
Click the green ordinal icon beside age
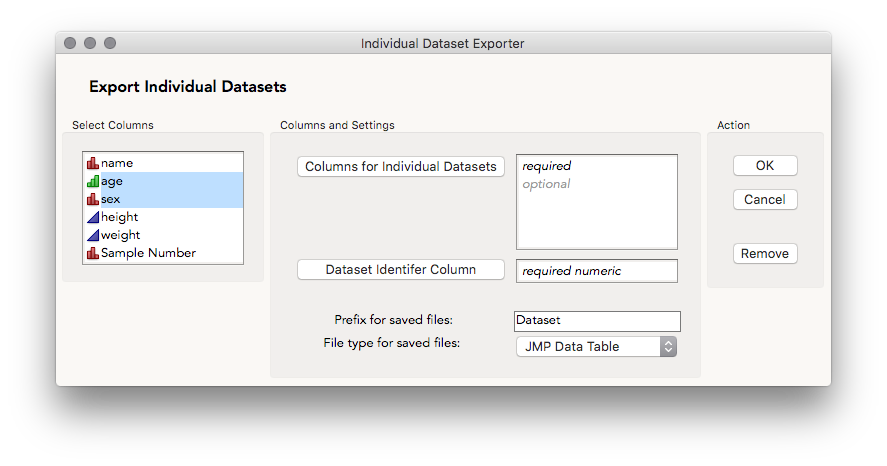[93, 182]
